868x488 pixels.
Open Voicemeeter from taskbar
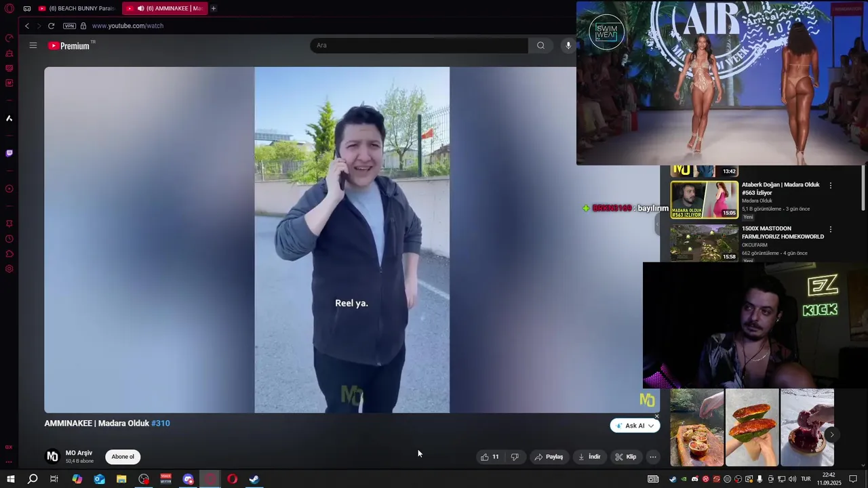(x=166, y=479)
